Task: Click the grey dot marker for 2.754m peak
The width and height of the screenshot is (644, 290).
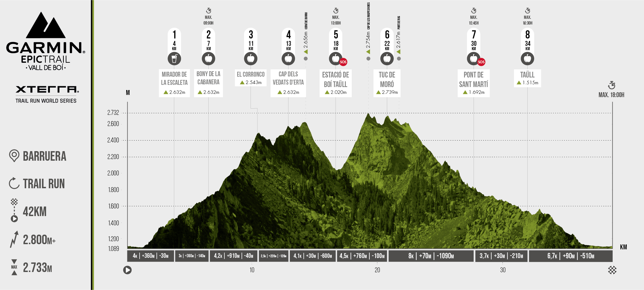Action: [x=368, y=59]
